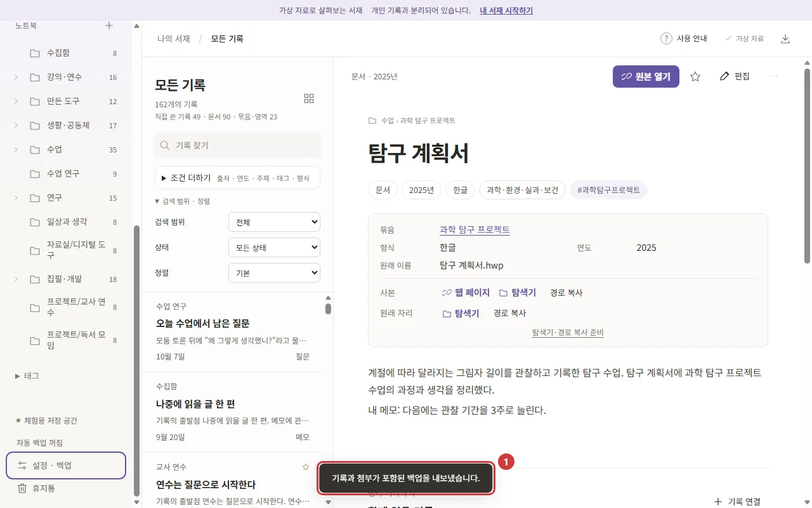This screenshot has width=812, height=508.
Task: Open the 검색 범위 dropdown
Action: (x=274, y=222)
